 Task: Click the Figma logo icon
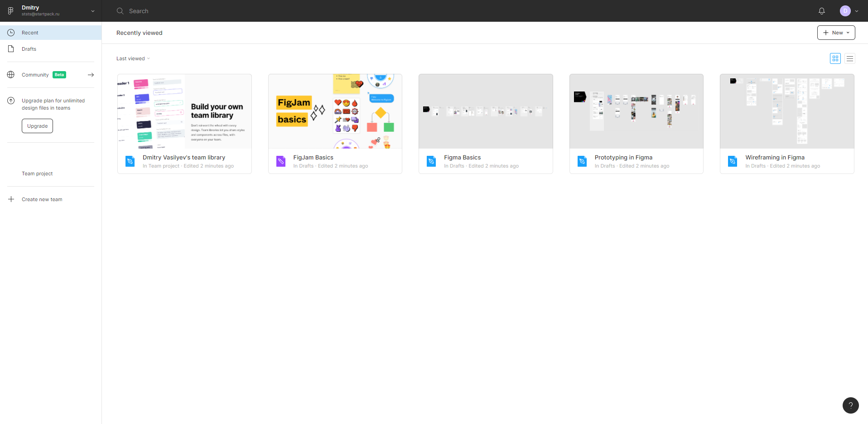11,11
